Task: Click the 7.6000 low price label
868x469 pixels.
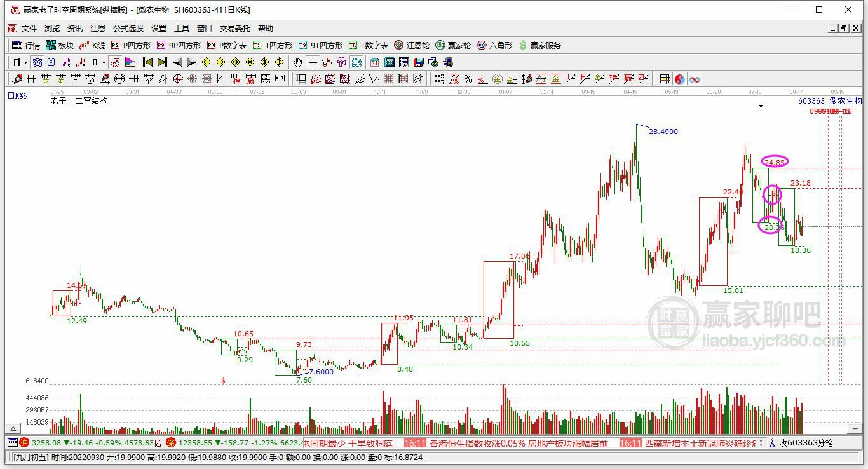Action: pos(321,372)
